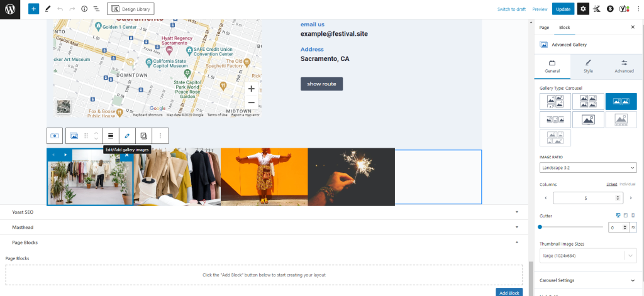644x296 pixels.
Task: Open the Yoast SEO sidebar icon
Action: point(624,9)
